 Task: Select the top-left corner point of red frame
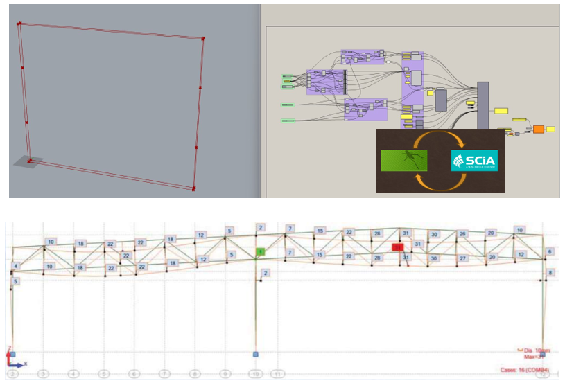(19, 24)
